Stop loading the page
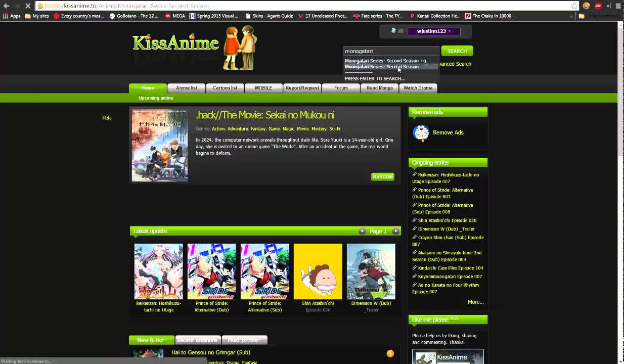 tap(27, 6)
